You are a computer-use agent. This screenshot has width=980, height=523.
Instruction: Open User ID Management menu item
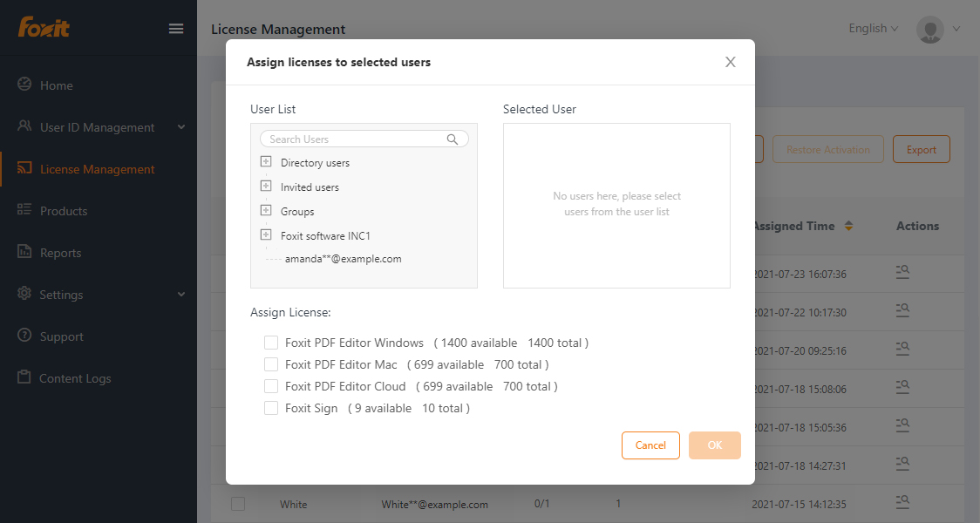click(97, 127)
